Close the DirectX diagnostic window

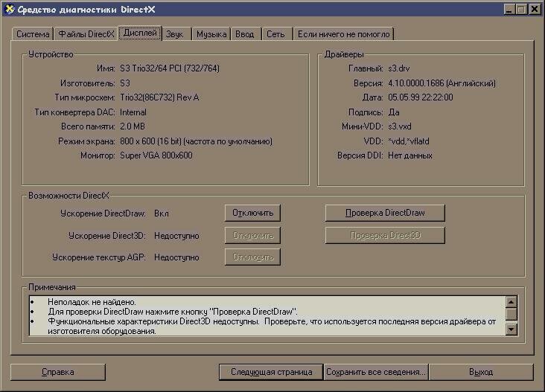pyautogui.click(x=535, y=9)
